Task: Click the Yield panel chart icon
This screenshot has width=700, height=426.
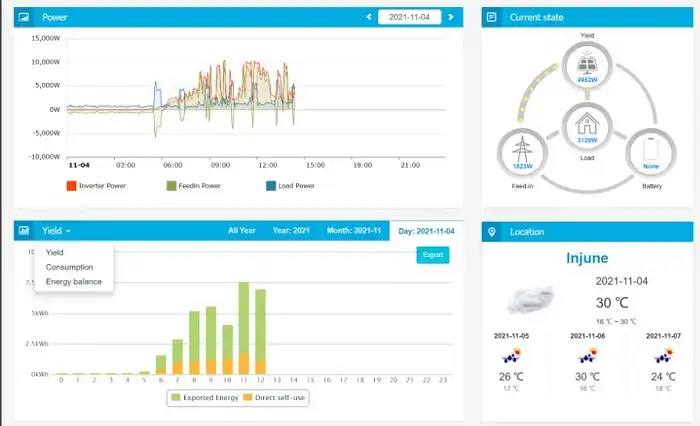Action: pos(24,231)
